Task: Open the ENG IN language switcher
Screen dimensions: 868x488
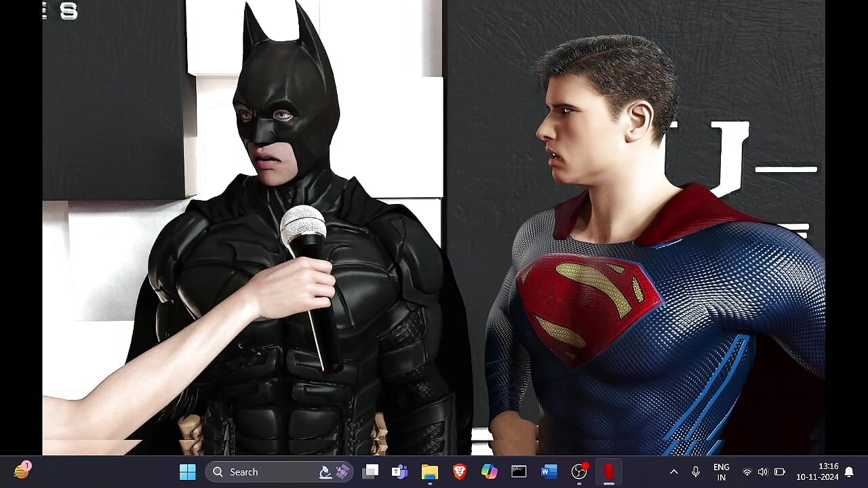Action: coord(721,472)
